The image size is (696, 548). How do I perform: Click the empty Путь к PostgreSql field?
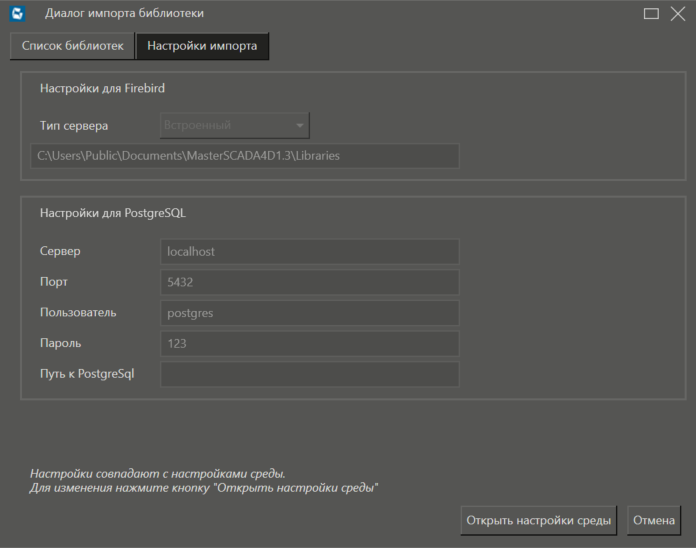pos(309,374)
